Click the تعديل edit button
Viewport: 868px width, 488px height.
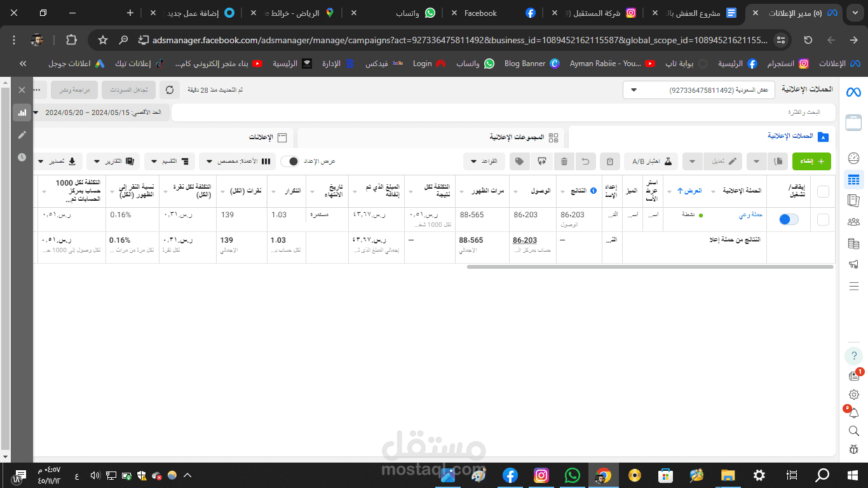click(x=724, y=161)
